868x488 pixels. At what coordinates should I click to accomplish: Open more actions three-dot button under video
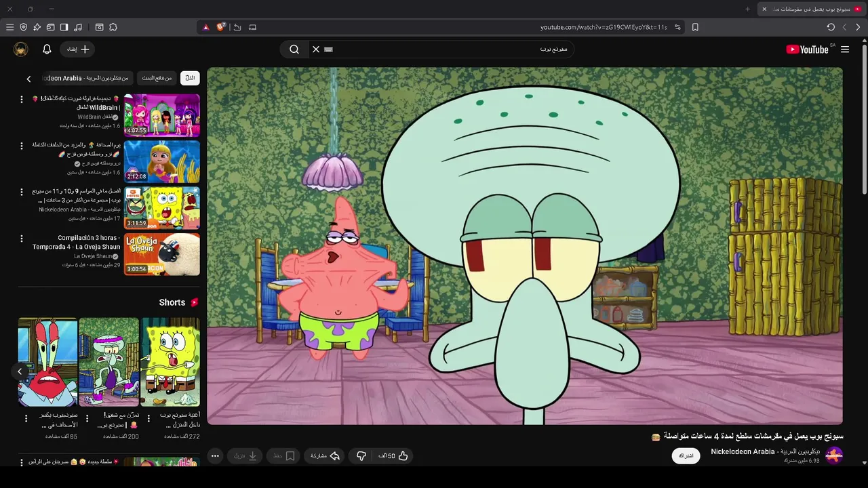point(215,456)
